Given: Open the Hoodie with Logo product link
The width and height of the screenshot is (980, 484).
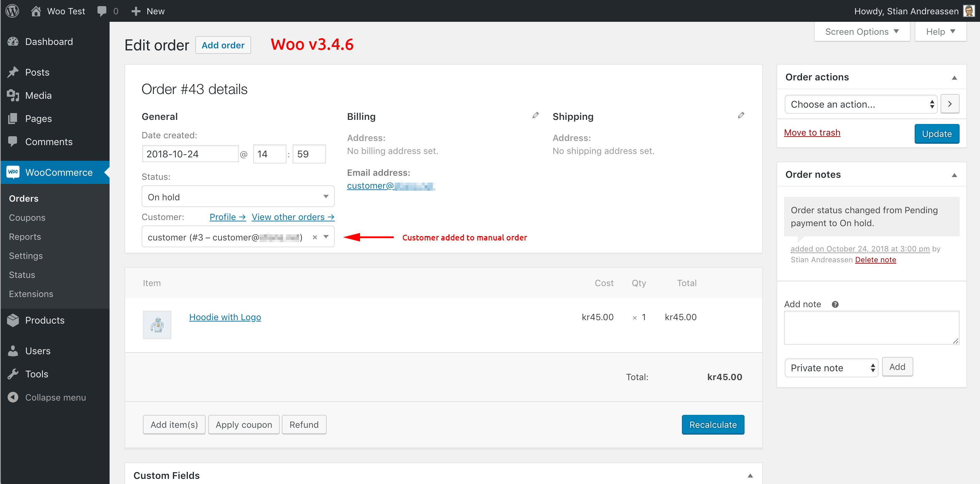Looking at the screenshot, I should [225, 317].
